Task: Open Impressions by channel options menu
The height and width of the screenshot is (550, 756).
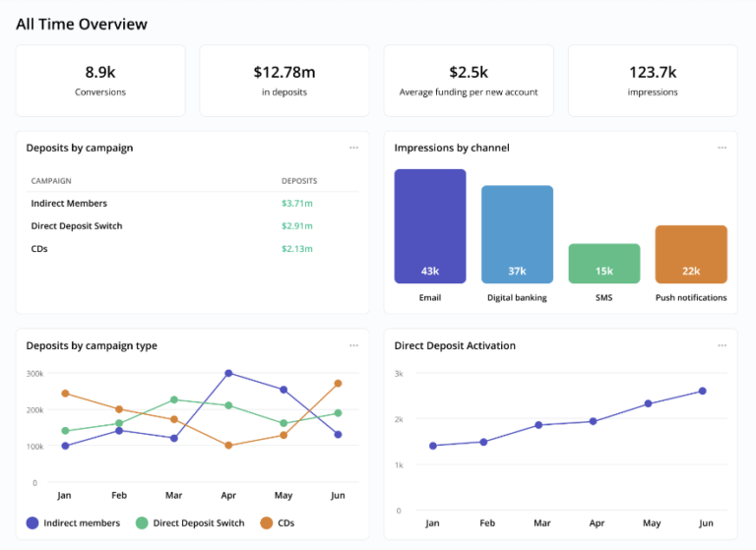Action: 722,148
